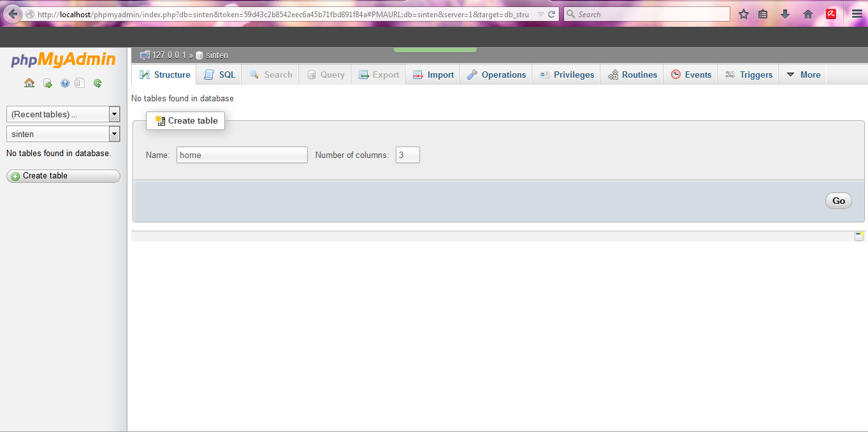Open the browser downloads arrow icon

pos(785,14)
